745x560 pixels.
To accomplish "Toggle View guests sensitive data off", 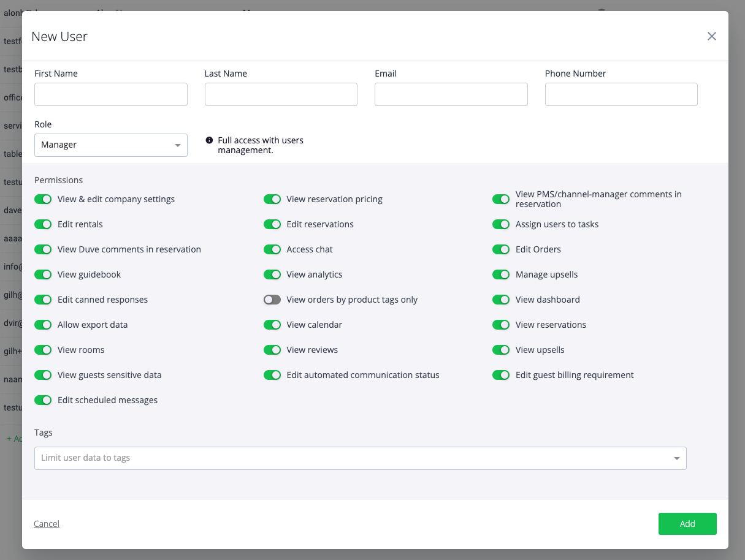I will [43, 375].
